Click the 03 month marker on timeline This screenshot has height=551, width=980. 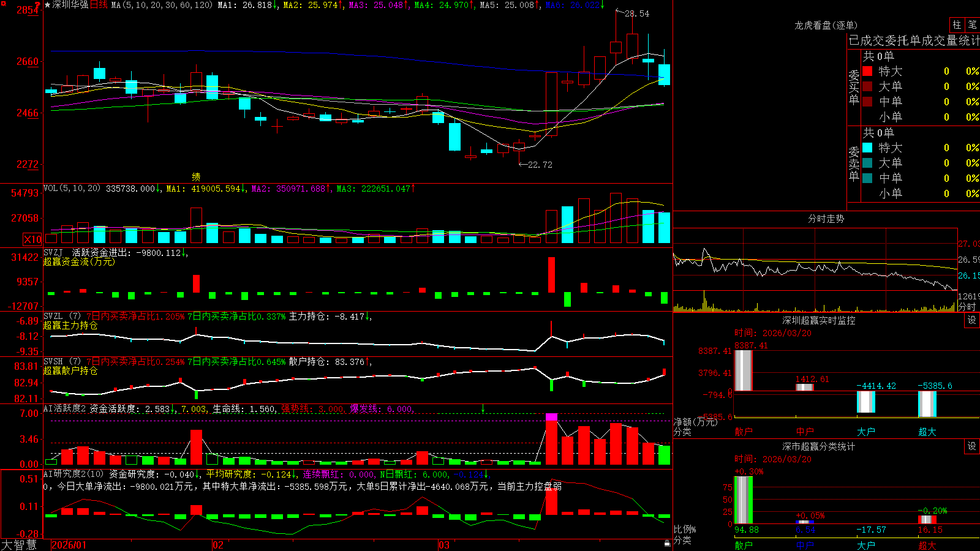pos(444,545)
